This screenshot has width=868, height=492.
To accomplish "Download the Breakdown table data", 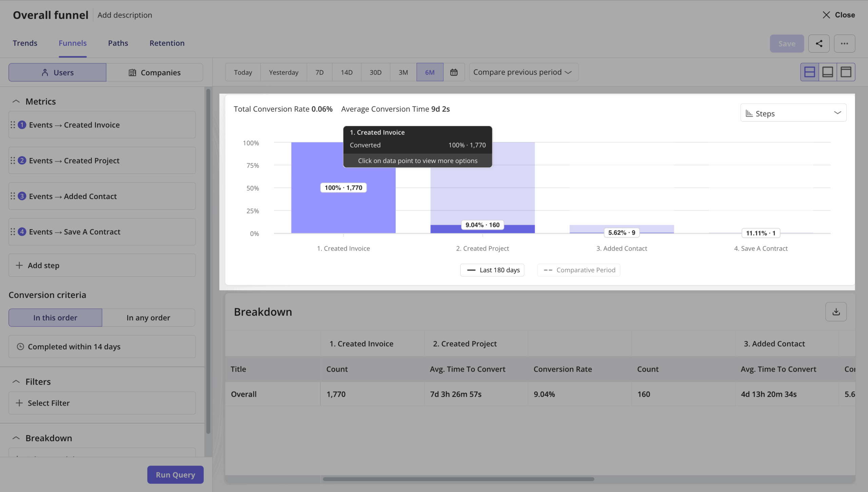I will pyautogui.click(x=836, y=312).
